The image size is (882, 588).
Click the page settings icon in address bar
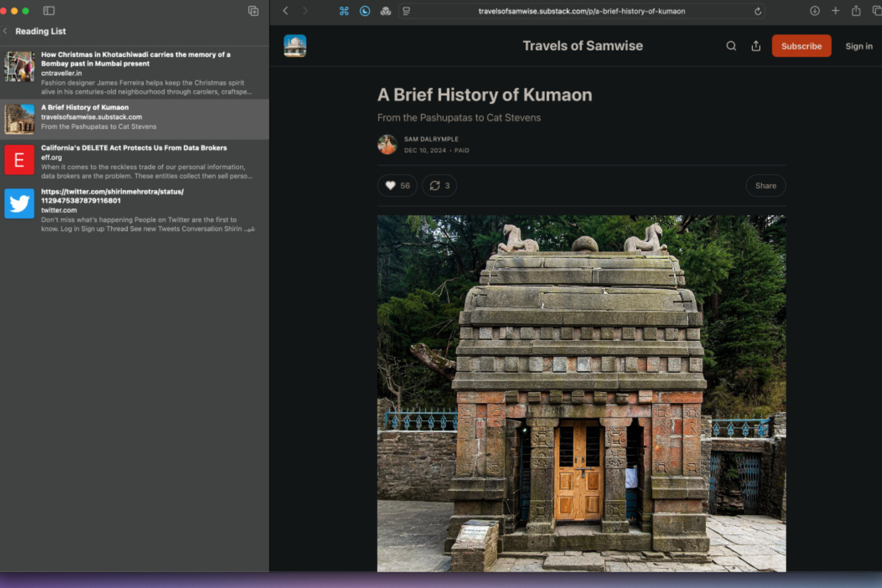click(x=406, y=11)
